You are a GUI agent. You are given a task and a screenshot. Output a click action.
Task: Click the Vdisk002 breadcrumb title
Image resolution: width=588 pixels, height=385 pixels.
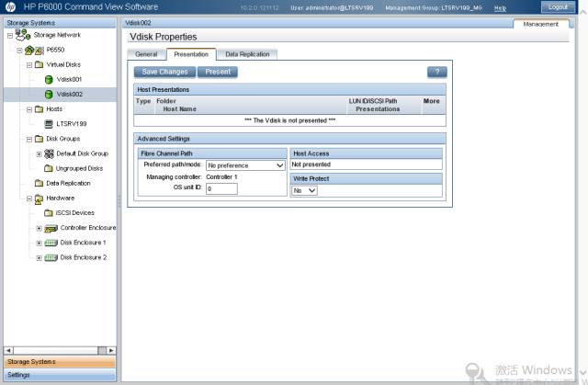(x=138, y=23)
